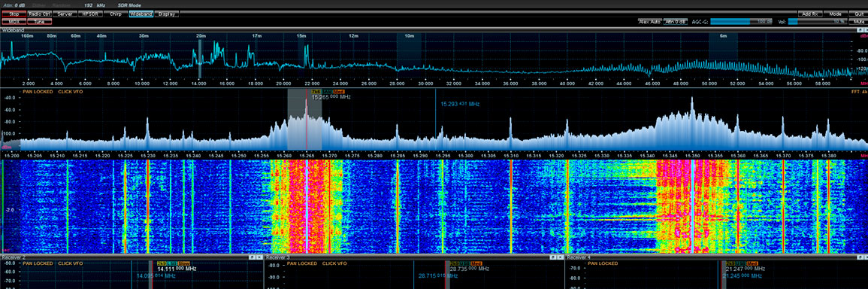Toggle the Chirp function
Screen dimensions: 868x289
[x=116, y=14]
